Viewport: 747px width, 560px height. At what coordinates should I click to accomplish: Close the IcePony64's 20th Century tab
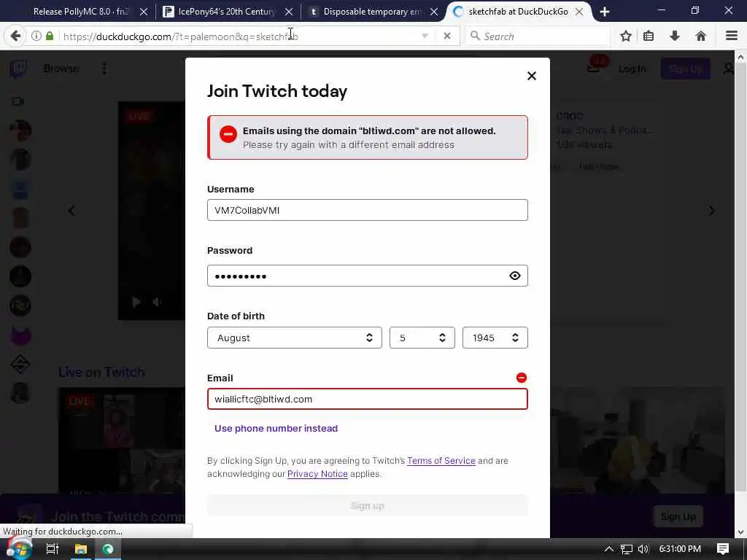[289, 12]
